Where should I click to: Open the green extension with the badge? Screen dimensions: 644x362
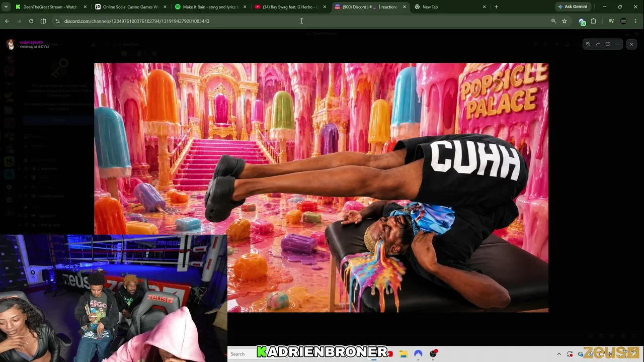click(x=582, y=22)
